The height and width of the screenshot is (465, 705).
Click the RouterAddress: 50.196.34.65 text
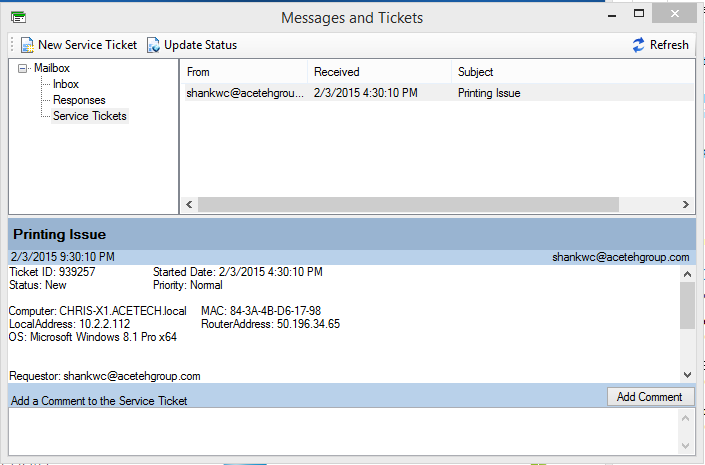(270, 324)
